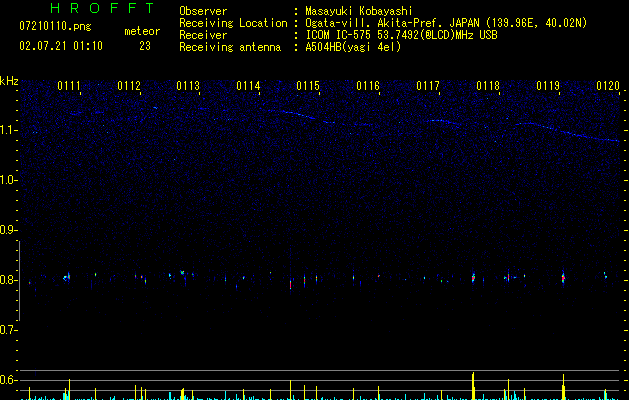Click time marker 0112
This screenshot has width=629, height=400.
point(129,86)
